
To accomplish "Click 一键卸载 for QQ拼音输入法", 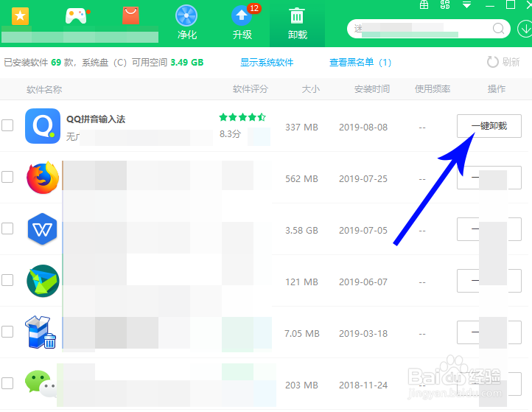I will tap(489, 126).
